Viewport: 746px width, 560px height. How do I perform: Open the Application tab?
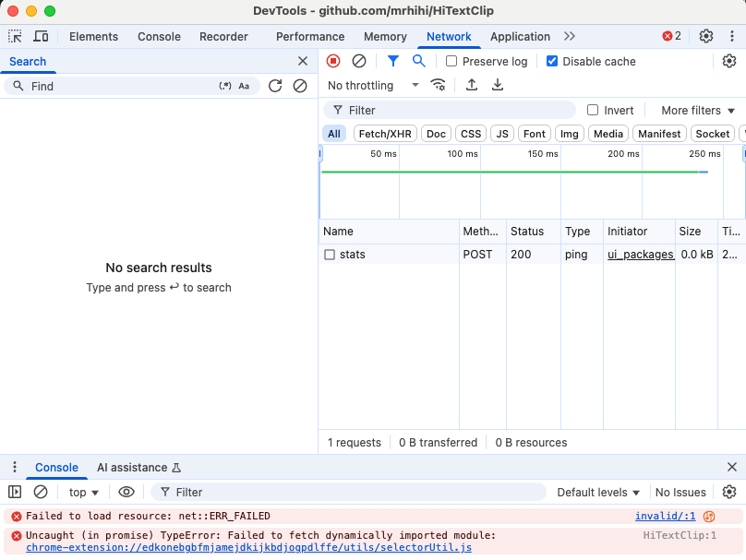coord(520,37)
